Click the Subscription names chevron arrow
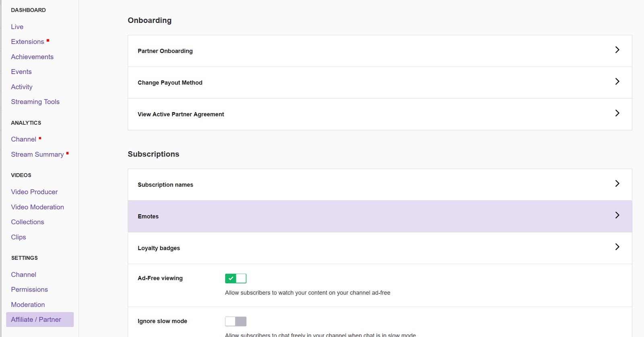 tap(617, 184)
